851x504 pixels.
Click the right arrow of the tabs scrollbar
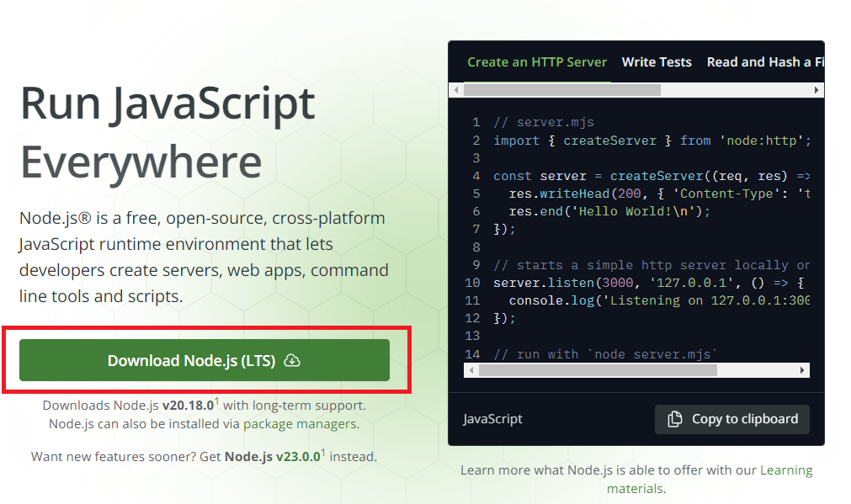pyautogui.click(x=816, y=90)
